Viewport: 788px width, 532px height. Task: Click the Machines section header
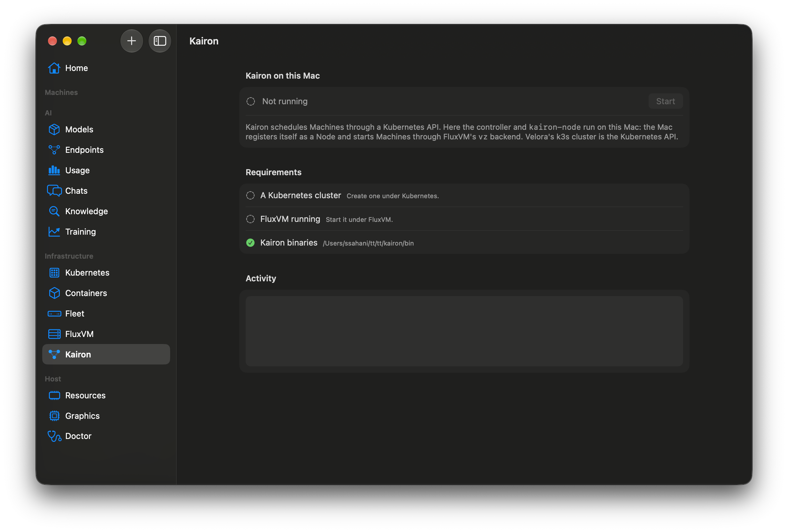(x=61, y=93)
